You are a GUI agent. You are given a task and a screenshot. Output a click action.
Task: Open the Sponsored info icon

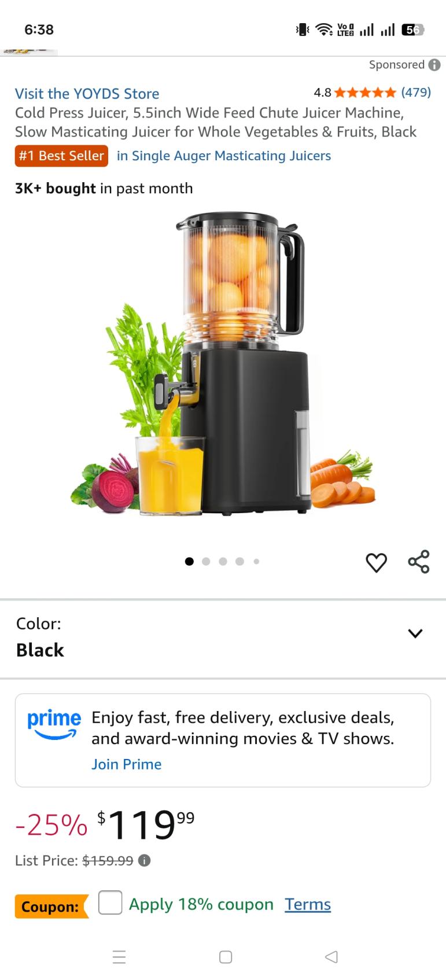434,65
